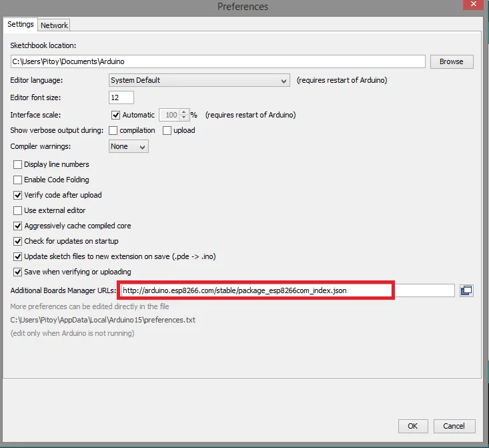Enable verbose output during compilation

pyautogui.click(x=113, y=130)
